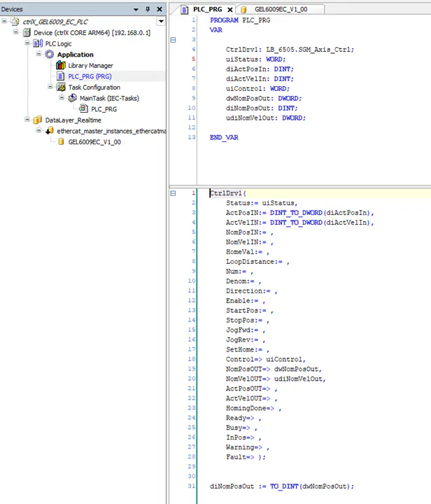
Task: Open the project dropdown beside ctrlX_GEL6009_EC_PLC
Action: coord(162,22)
